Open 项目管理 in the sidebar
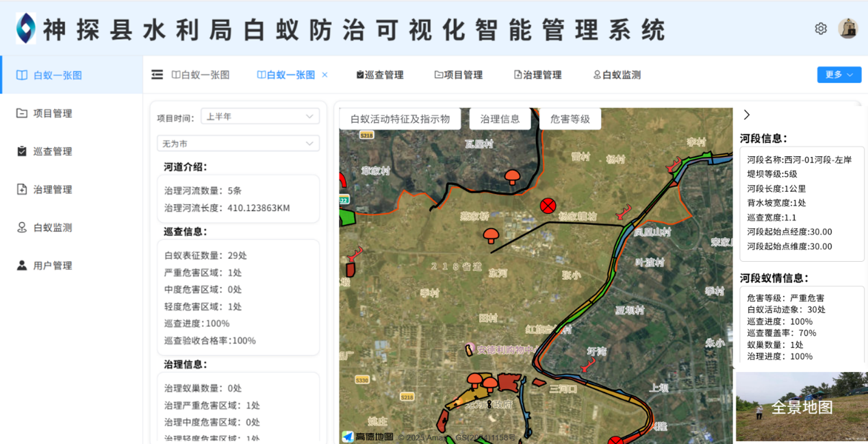Viewport: 868px width, 444px height. pyautogui.click(x=71, y=114)
